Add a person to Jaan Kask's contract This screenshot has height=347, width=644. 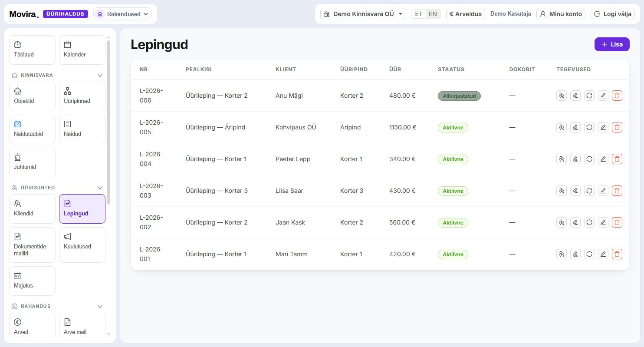[562, 222]
